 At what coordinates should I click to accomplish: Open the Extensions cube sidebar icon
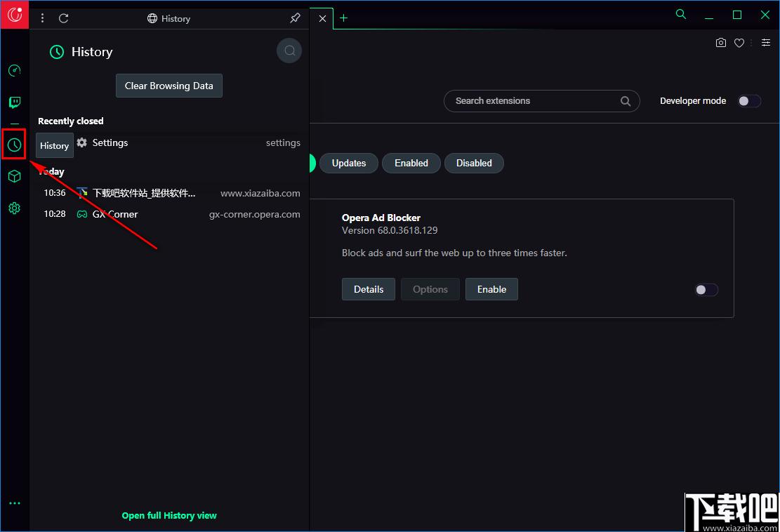pyautogui.click(x=15, y=176)
